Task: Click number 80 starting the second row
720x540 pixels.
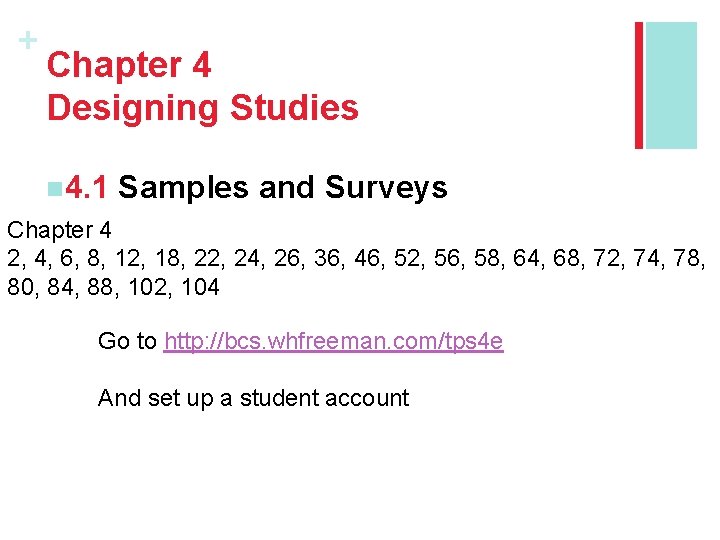Action: 21,288
